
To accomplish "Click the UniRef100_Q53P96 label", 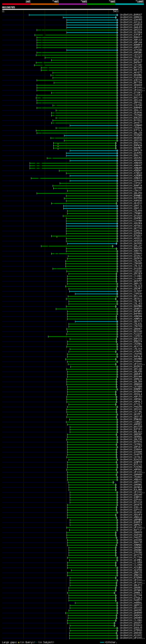I will (131, 113).
